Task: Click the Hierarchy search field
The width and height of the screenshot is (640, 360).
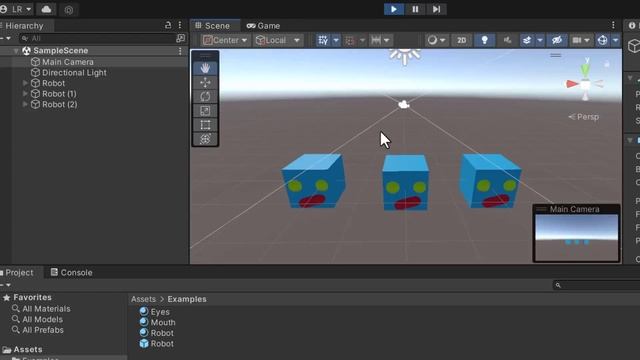Action: [x=97, y=38]
